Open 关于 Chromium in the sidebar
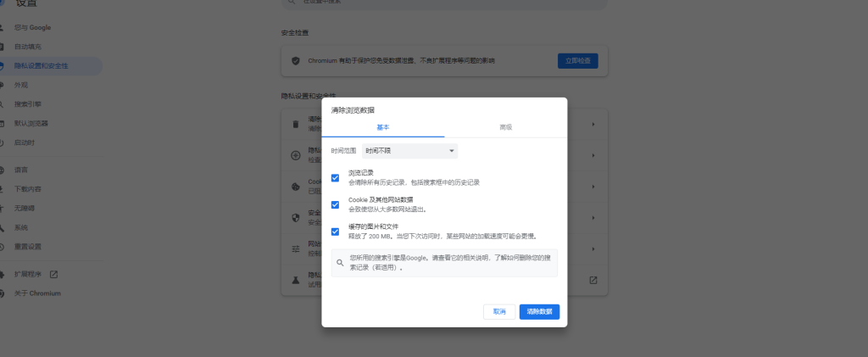Viewport: 868px width, 357px height. pos(37,293)
